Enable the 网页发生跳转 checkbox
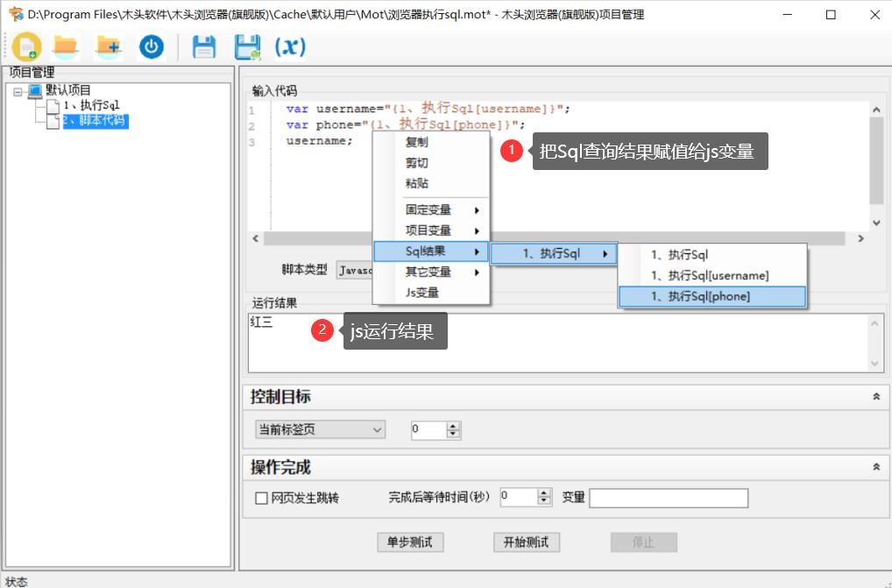 (x=260, y=498)
